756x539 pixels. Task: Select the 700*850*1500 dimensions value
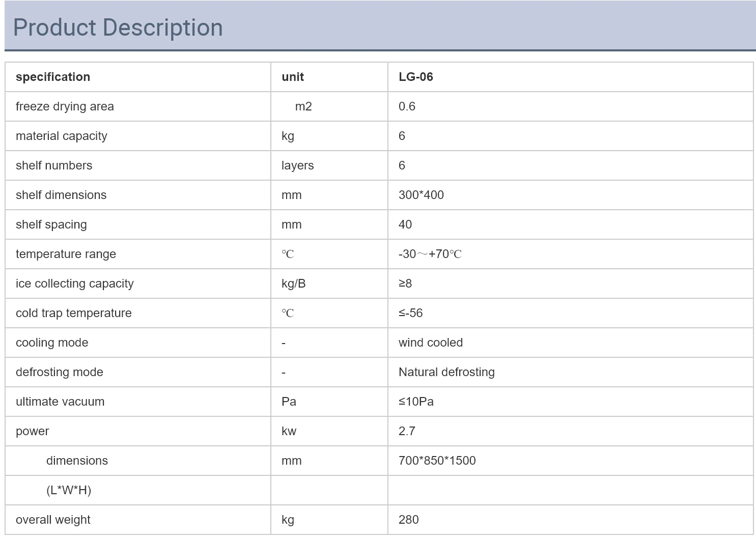[437, 461]
